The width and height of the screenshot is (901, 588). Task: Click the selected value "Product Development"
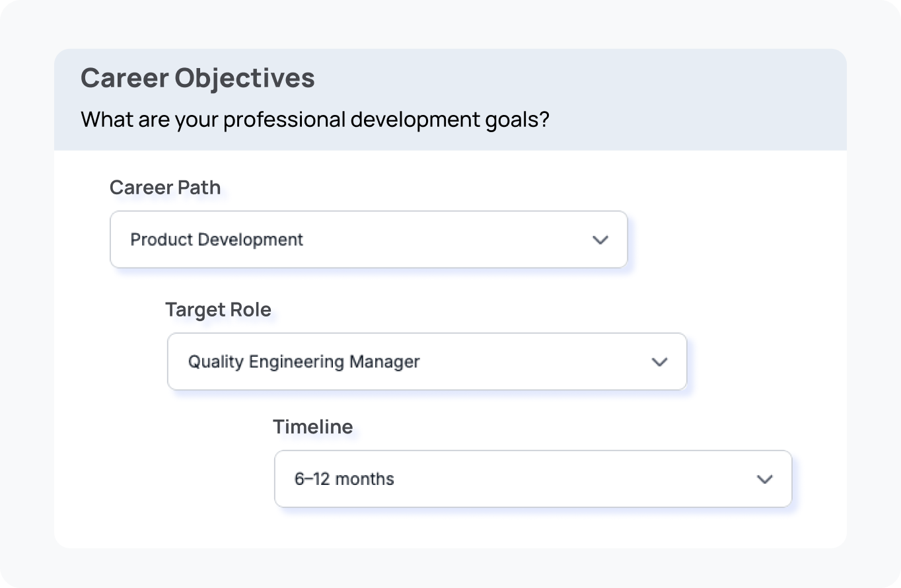click(x=217, y=240)
